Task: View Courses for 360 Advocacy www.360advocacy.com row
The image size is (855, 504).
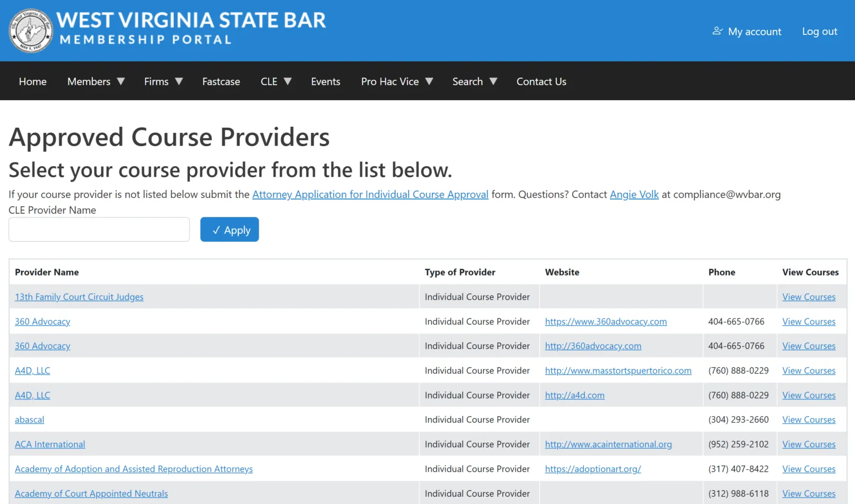Action: pos(809,321)
